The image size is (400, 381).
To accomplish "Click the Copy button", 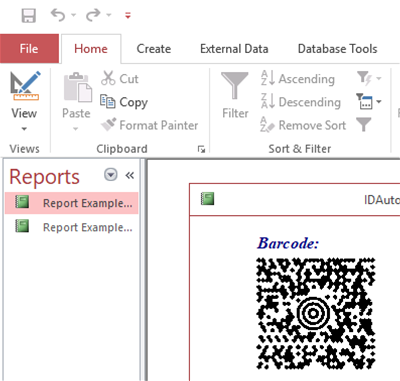I will point(124,102).
